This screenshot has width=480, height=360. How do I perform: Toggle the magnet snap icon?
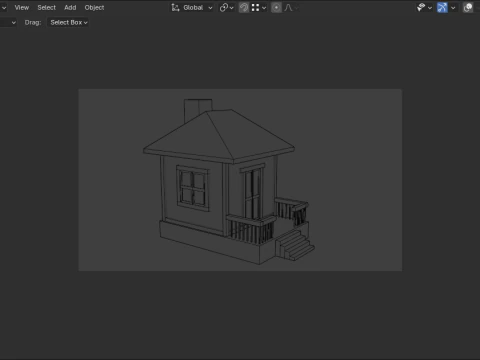coord(244,7)
